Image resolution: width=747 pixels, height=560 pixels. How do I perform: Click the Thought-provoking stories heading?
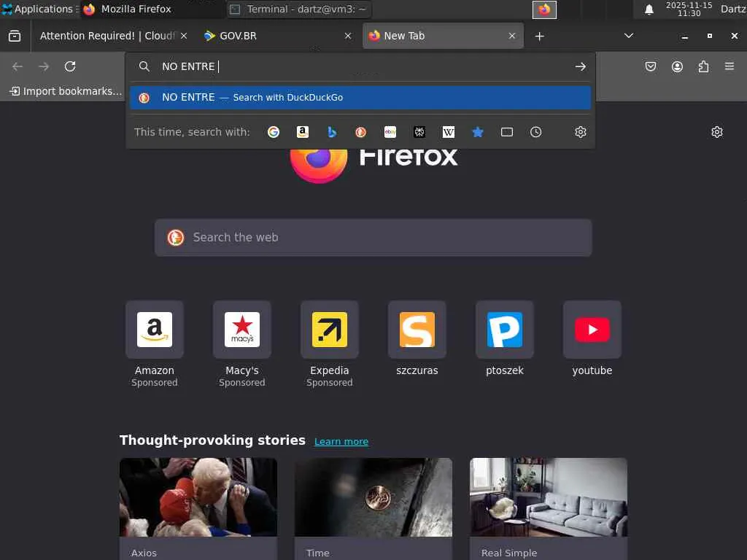(x=212, y=440)
